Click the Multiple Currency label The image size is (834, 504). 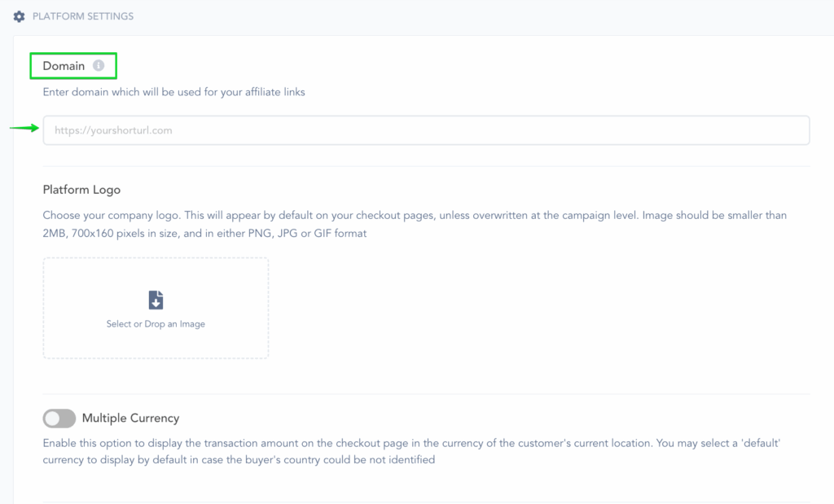pyautogui.click(x=130, y=418)
